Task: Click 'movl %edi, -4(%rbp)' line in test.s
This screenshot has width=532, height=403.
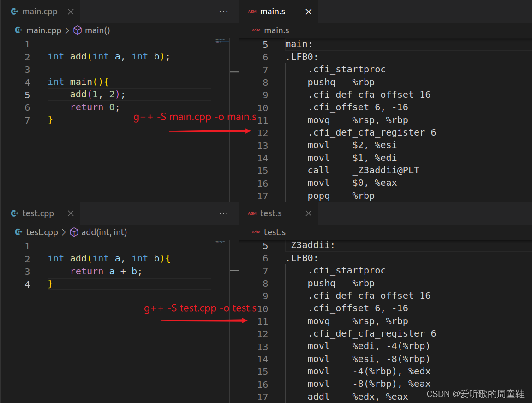Action: pos(369,346)
